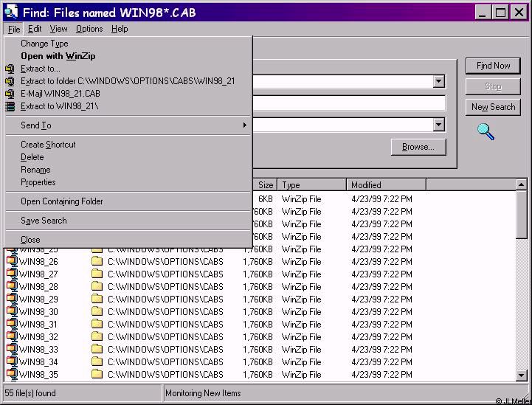Click the magnifying glass search animation icon
The height and width of the screenshot is (405, 532).
(x=486, y=132)
